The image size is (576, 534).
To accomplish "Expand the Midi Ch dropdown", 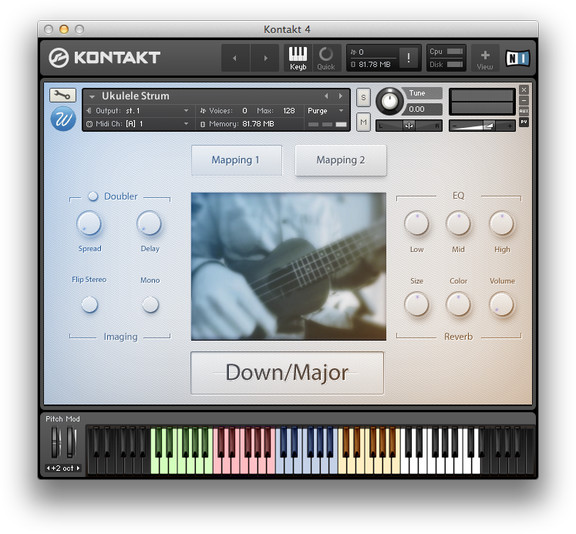I will click(x=138, y=124).
